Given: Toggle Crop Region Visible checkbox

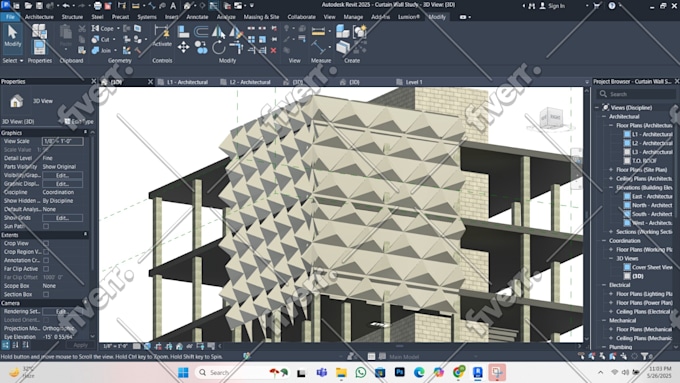Looking at the screenshot, I should click(x=46, y=252).
